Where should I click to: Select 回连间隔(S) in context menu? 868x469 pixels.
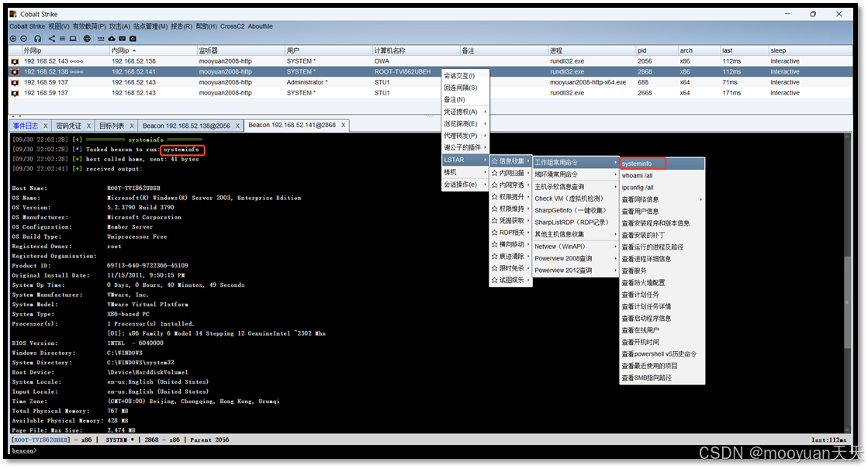[465, 88]
